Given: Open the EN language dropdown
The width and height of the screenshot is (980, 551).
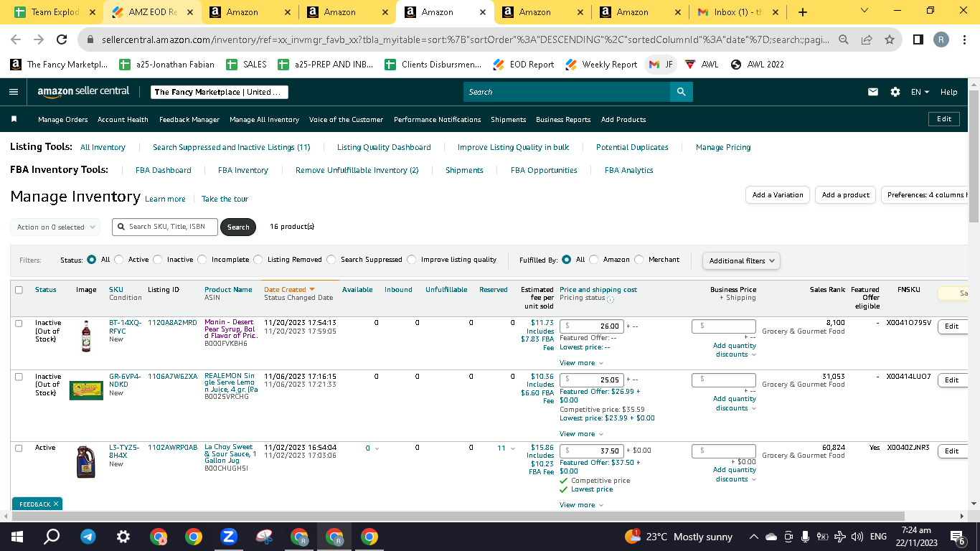Looking at the screenshot, I should click(x=920, y=92).
